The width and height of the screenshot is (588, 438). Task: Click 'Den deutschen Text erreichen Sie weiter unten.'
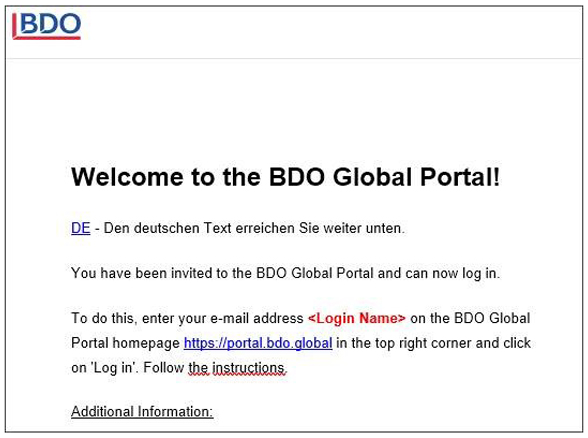click(254, 228)
